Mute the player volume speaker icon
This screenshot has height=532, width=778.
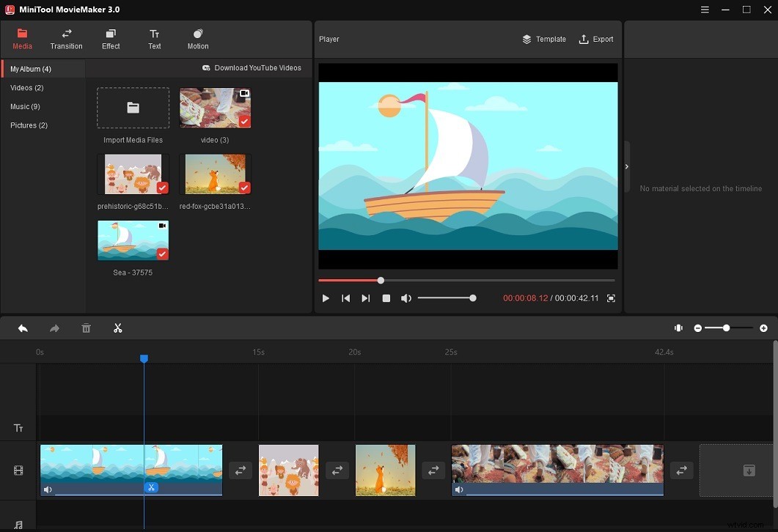[x=406, y=298]
